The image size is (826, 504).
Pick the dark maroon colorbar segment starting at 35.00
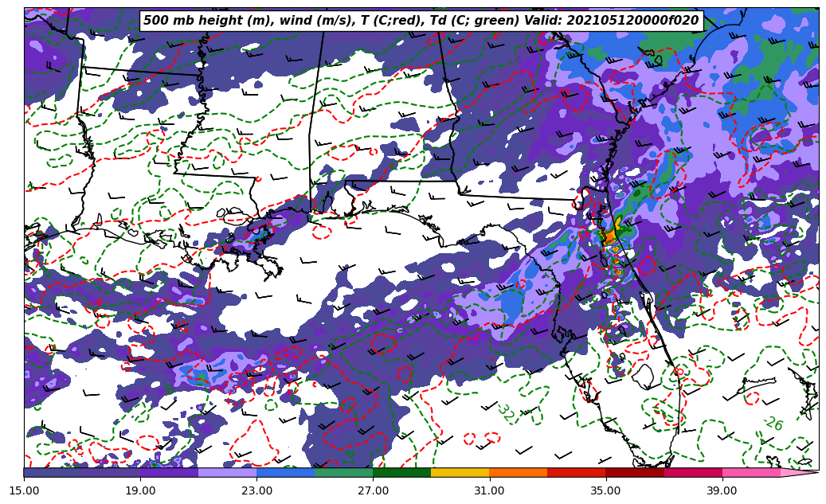click(x=635, y=472)
